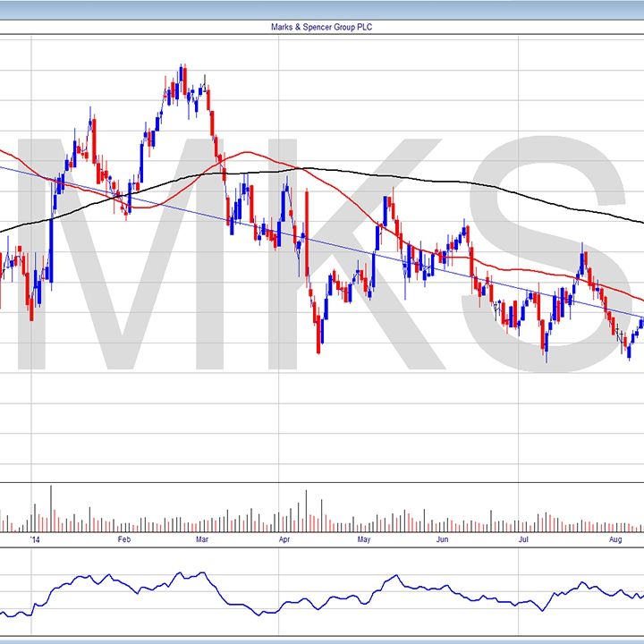Viewport: 644px width, 644px height.
Task: Click the May date axis label
Action: [363, 540]
